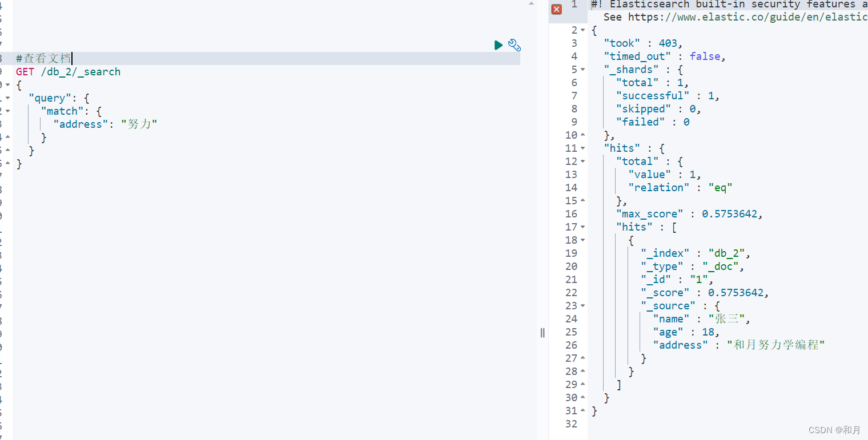Collapse the query block in the request editor
Viewport: 868px width, 440px height.
point(7,98)
